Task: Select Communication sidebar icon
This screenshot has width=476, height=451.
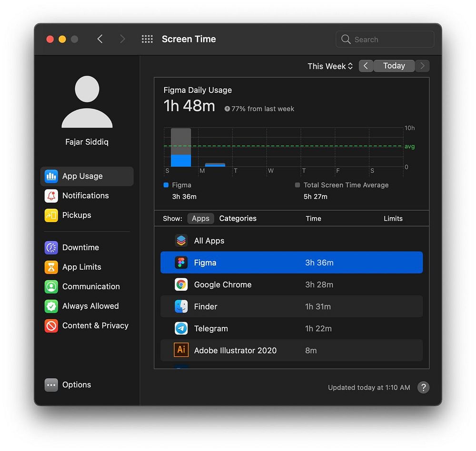Action: (x=51, y=286)
